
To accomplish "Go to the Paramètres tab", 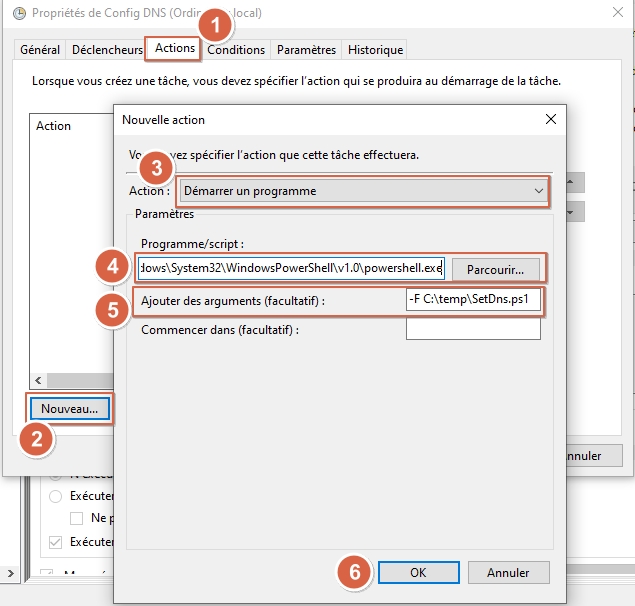I will coord(307,50).
